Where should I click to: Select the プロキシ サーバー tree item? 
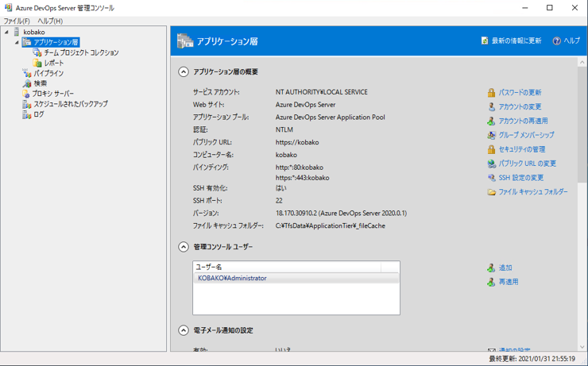pyautogui.click(x=53, y=94)
